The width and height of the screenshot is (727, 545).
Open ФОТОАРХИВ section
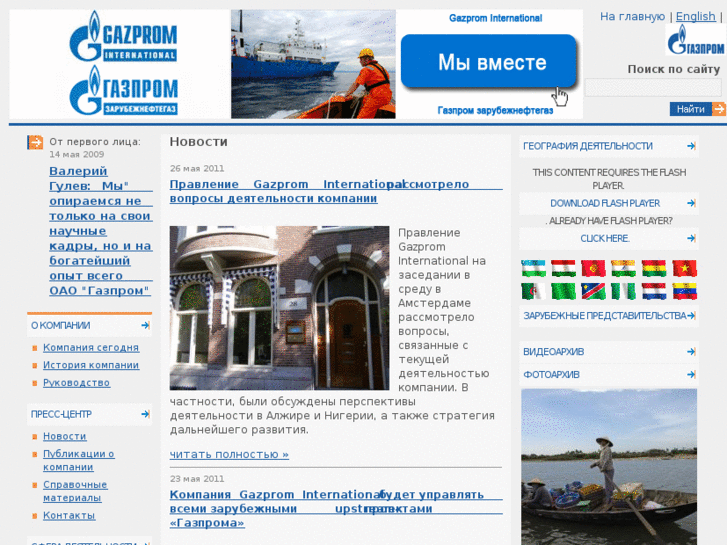click(609, 374)
